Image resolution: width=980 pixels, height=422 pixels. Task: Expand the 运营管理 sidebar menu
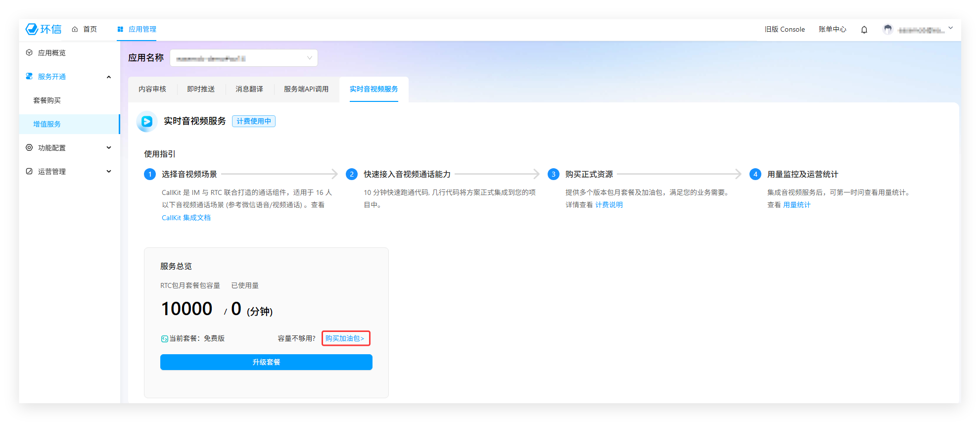click(x=109, y=172)
